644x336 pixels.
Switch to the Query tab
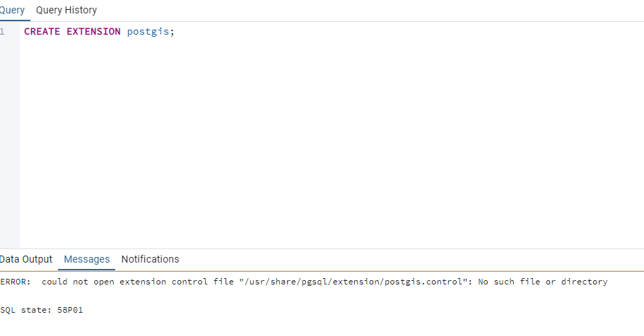tap(12, 11)
